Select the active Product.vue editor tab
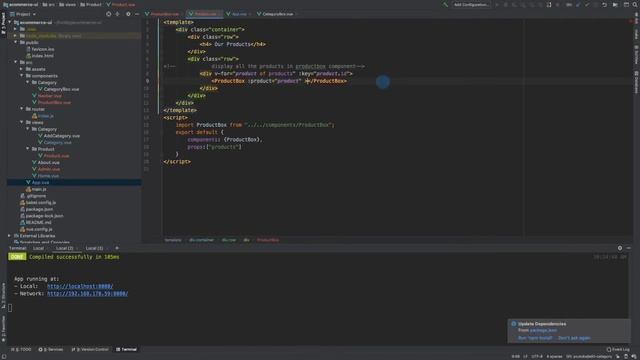 [x=204, y=14]
